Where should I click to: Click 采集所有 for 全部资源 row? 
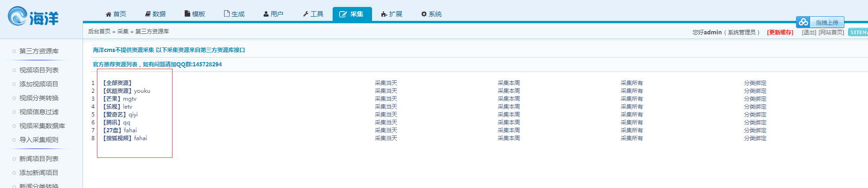pos(632,83)
